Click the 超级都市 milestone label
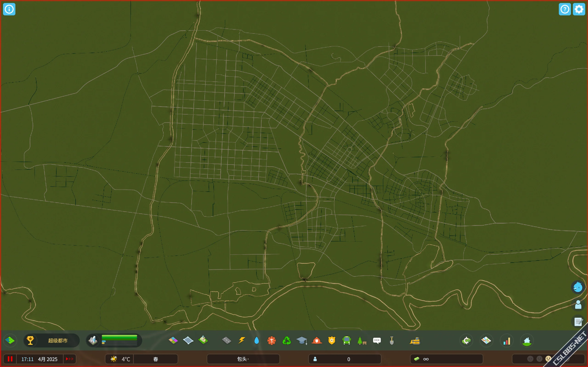The image size is (588, 367). point(58,341)
